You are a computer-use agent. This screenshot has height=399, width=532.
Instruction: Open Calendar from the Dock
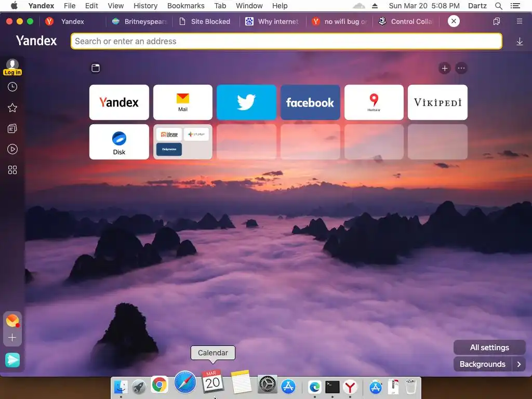[212, 382]
